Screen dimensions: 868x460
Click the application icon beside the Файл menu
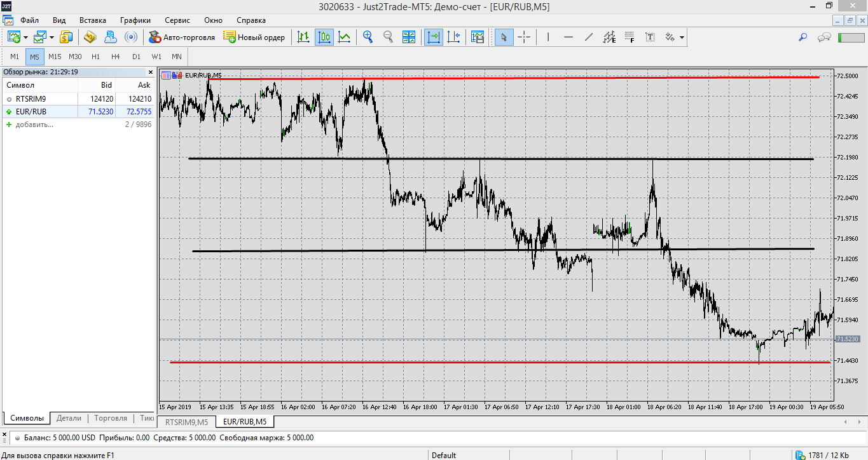tap(9, 20)
